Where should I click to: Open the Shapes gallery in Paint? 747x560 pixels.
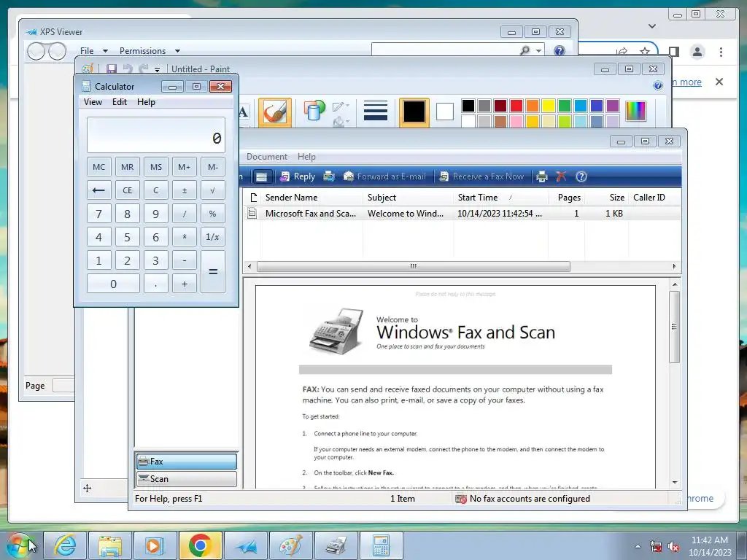(x=314, y=111)
